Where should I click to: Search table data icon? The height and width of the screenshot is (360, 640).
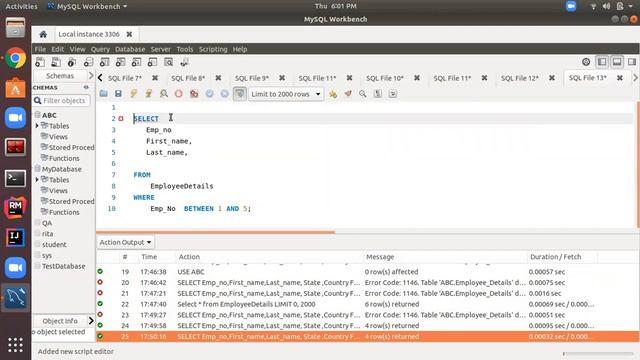169,62
